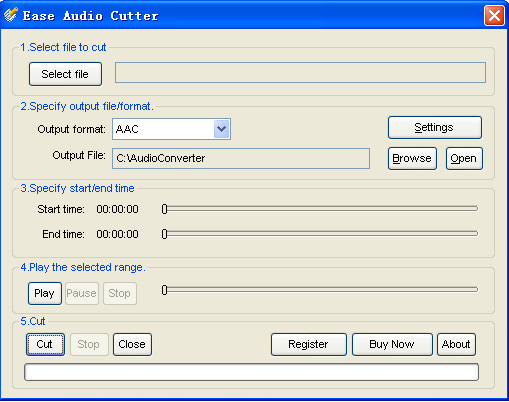
Task: Click the Output File path field
Action: pos(241,158)
